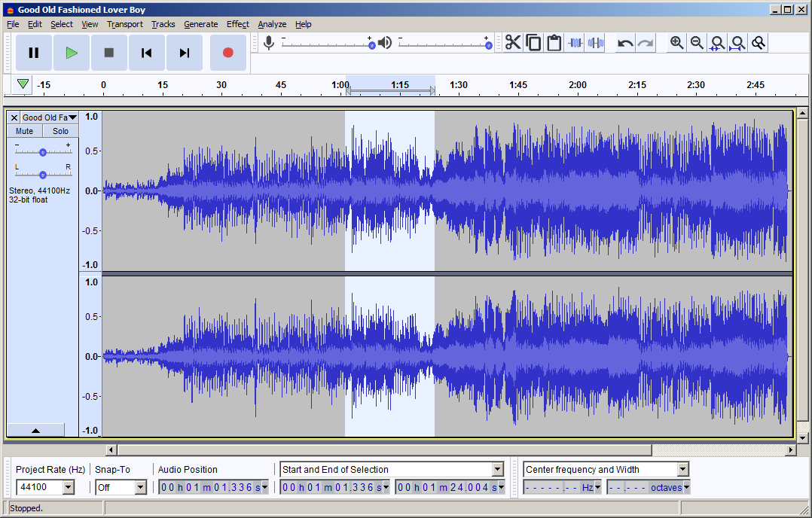Screen dimensions: 812x518
Task: Solo the Good Old Fashioned track
Action: tap(60, 131)
